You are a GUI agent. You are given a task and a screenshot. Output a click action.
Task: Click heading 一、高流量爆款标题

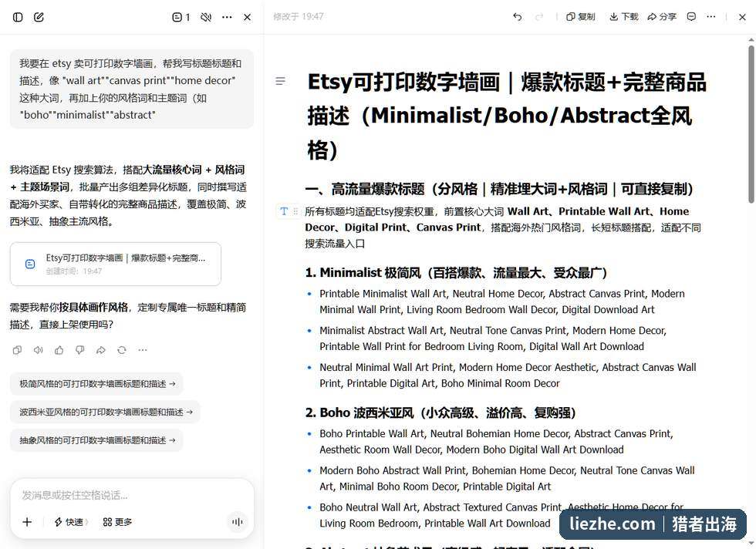point(500,189)
